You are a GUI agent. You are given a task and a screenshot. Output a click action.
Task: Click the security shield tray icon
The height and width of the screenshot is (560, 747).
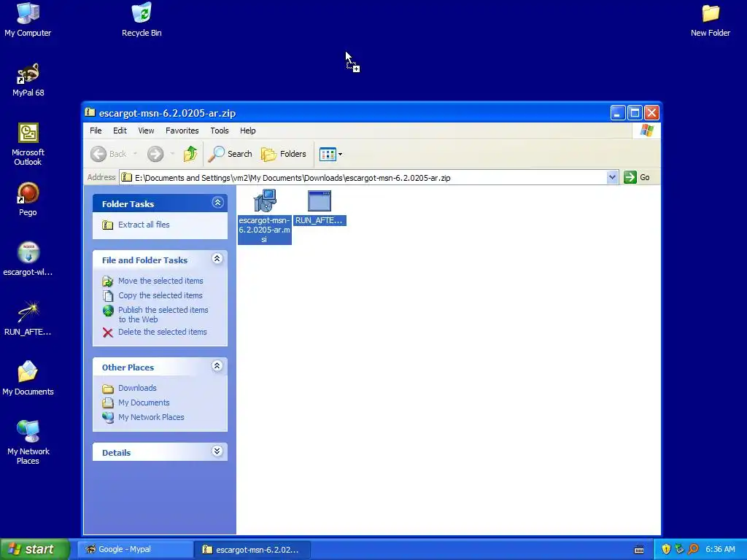click(x=666, y=550)
